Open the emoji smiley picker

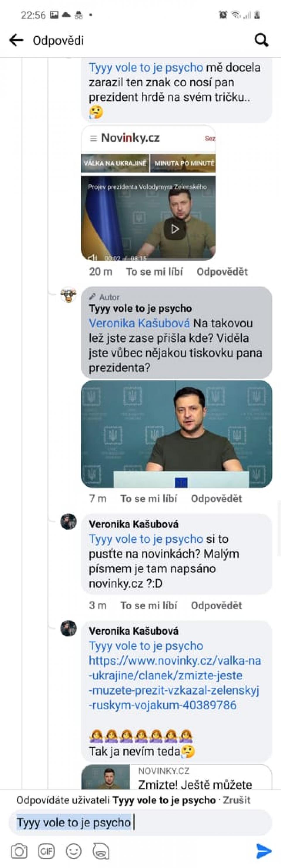coord(73,852)
